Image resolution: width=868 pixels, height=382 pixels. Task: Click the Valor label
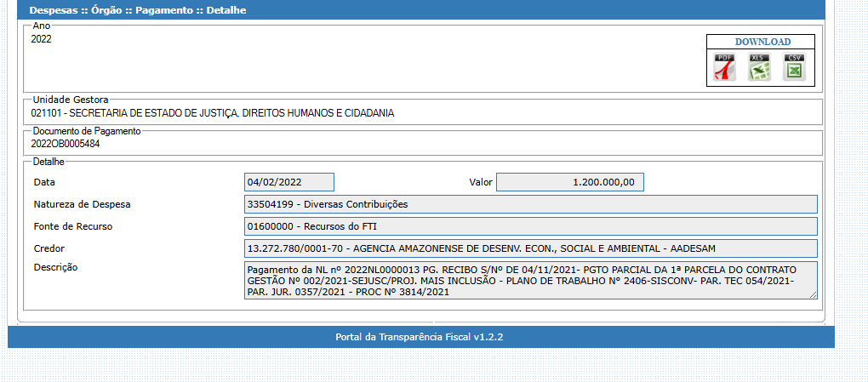tap(481, 182)
